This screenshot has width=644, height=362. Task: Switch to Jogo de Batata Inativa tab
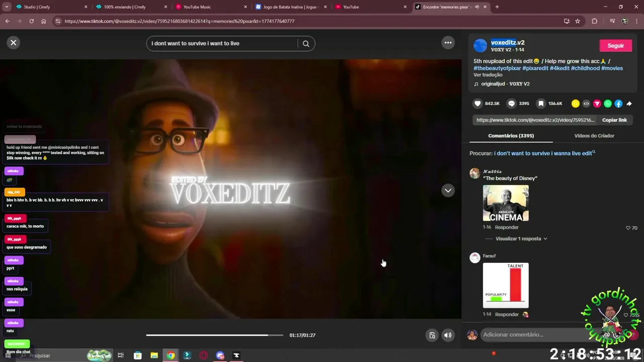[x=291, y=7]
